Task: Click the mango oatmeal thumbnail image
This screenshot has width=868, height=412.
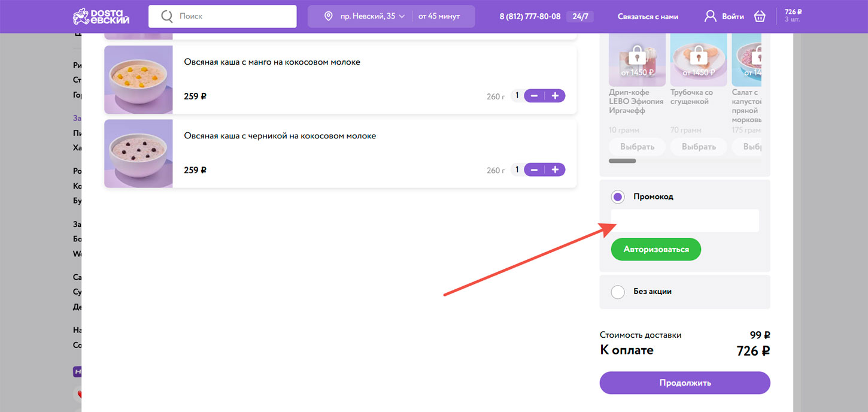Action: pos(138,80)
